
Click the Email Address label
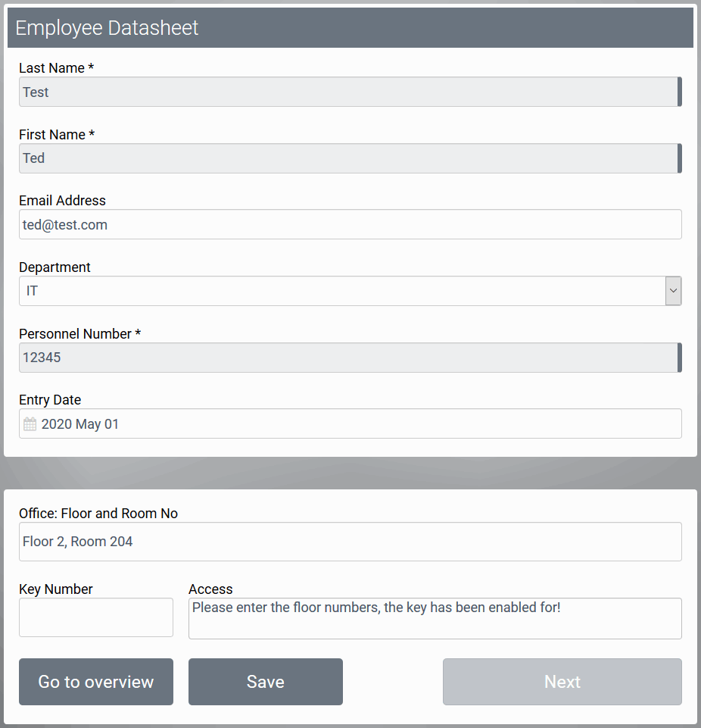click(x=62, y=201)
